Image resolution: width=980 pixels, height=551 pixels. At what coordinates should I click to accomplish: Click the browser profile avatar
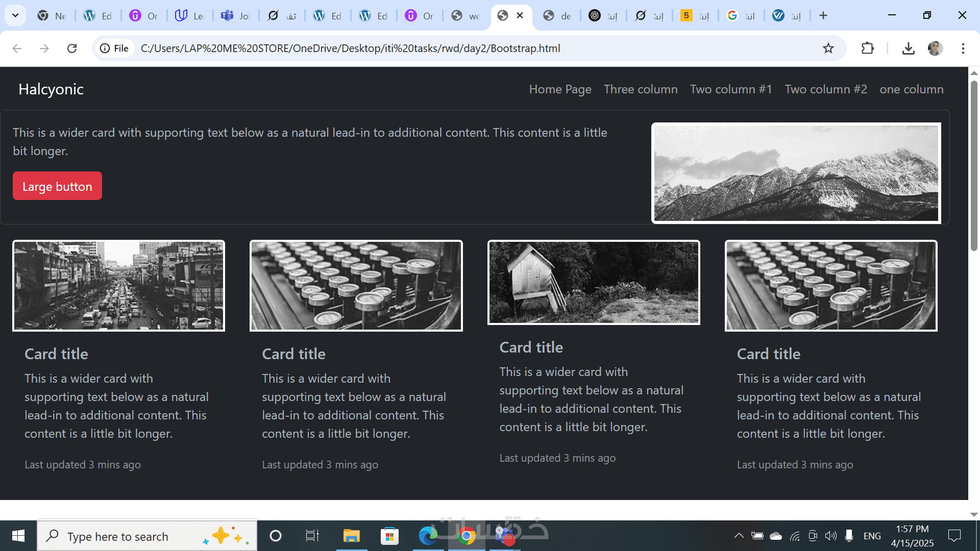935,48
